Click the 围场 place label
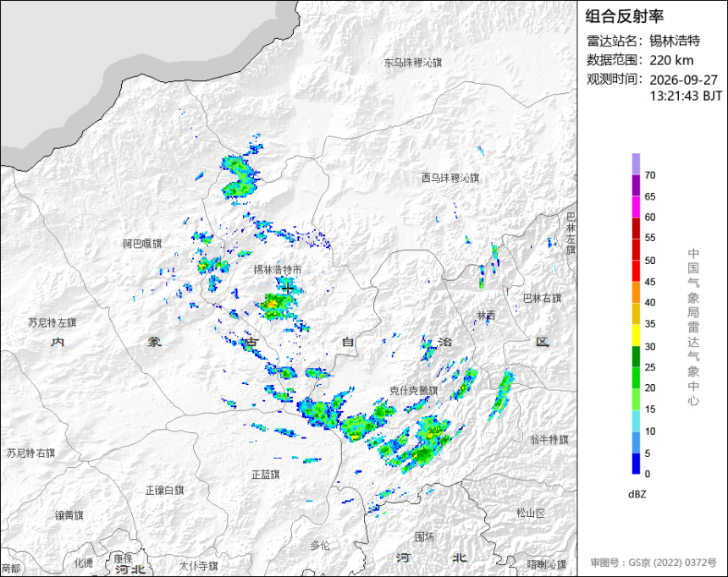The image size is (728, 577). pyautogui.click(x=424, y=536)
